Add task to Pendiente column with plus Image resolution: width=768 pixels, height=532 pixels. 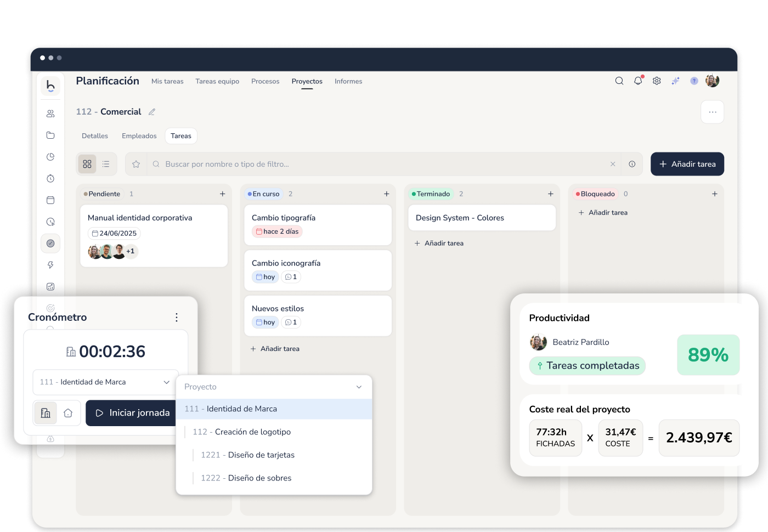pyautogui.click(x=222, y=194)
